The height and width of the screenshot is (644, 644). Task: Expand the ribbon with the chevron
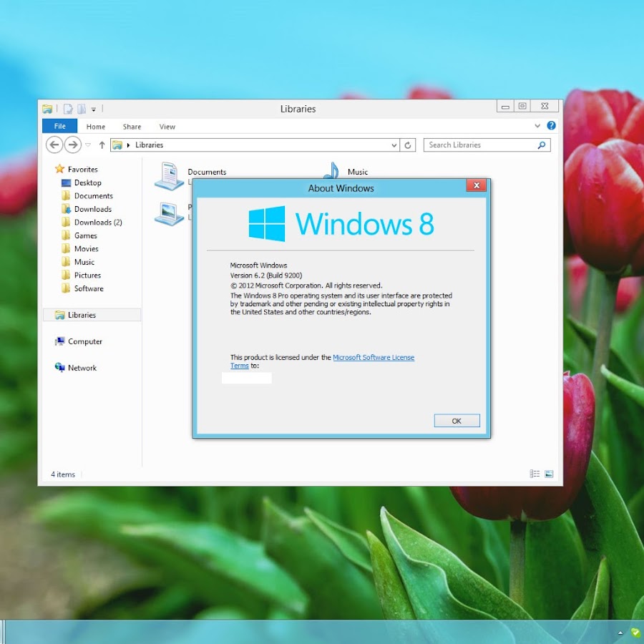(537, 126)
